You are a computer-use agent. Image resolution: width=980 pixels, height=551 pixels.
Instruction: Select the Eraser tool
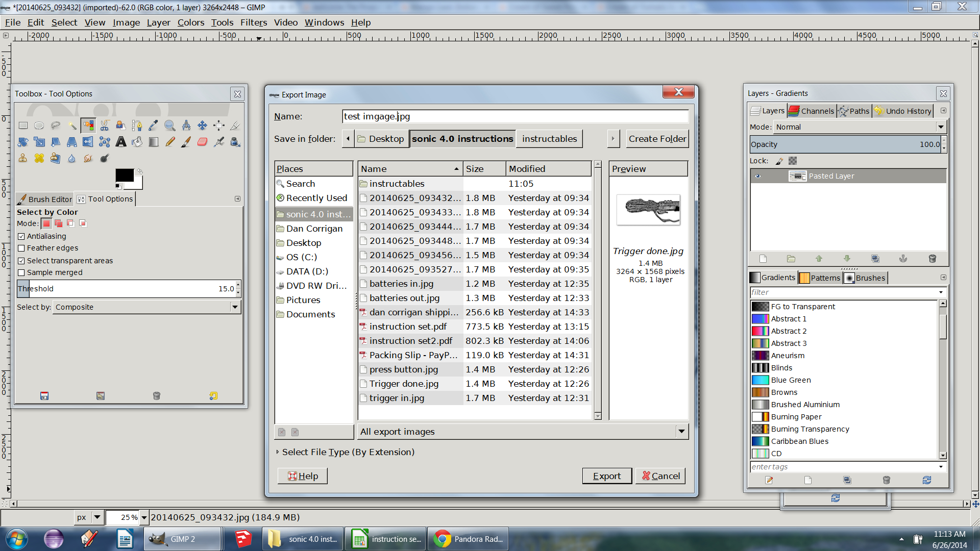202,142
